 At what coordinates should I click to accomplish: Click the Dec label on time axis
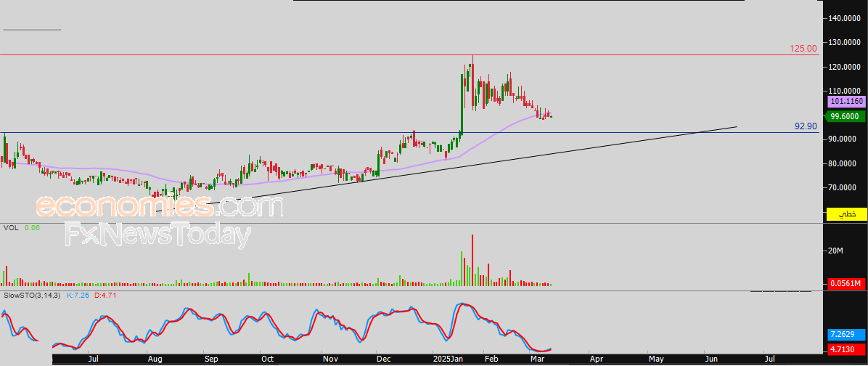[x=382, y=359]
